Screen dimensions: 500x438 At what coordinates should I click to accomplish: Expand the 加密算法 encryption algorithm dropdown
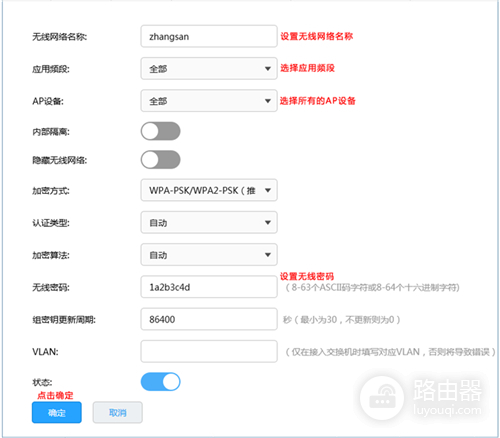coord(209,255)
